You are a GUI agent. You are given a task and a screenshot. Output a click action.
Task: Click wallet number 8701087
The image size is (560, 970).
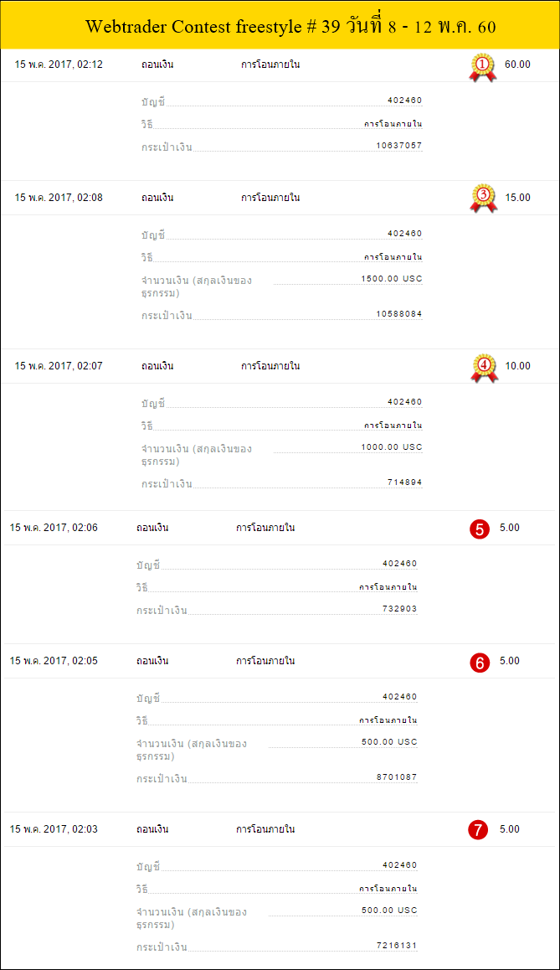click(396, 777)
